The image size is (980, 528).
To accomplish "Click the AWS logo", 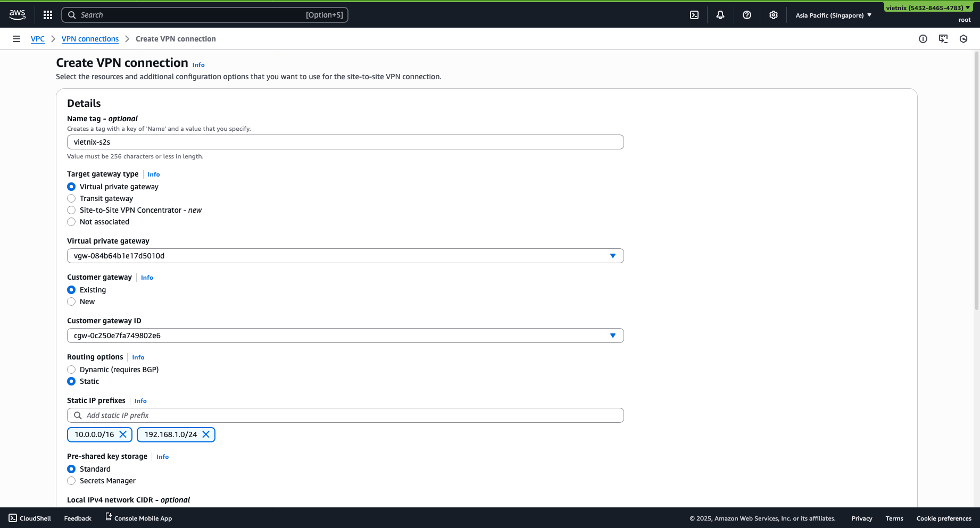I will [16, 14].
